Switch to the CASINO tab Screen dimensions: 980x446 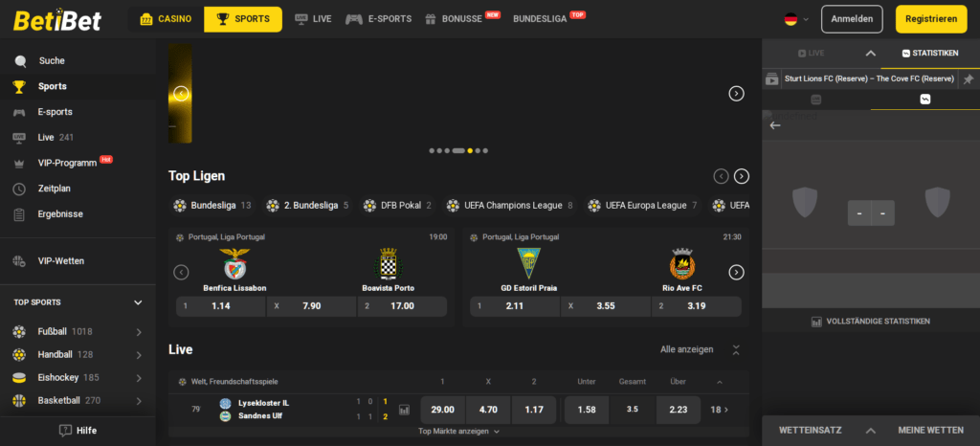pyautogui.click(x=166, y=19)
